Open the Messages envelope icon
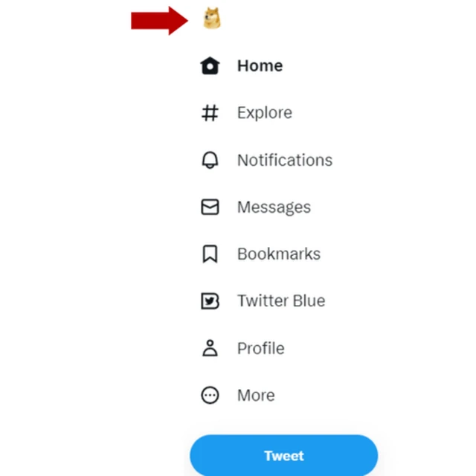Viewport: 476px width, 476px height. (x=210, y=208)
